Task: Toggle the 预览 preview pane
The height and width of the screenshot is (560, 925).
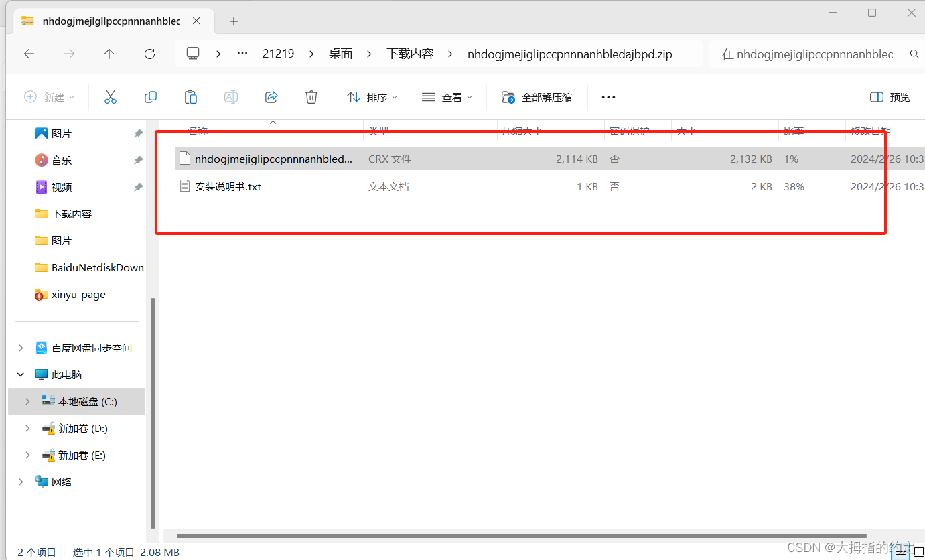Action: [890, 97]
